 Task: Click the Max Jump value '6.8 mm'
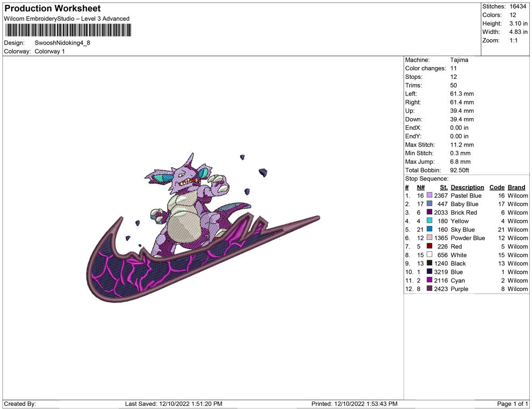[460, 162]
